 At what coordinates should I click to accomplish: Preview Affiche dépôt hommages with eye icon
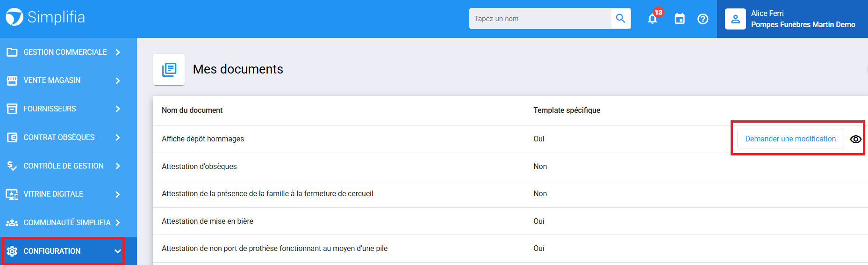(x=855, y=140)
